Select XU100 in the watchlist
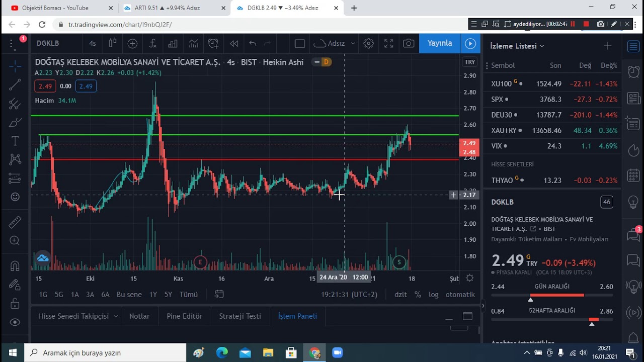Screen dimensions: 644x362 coord(552,83)
